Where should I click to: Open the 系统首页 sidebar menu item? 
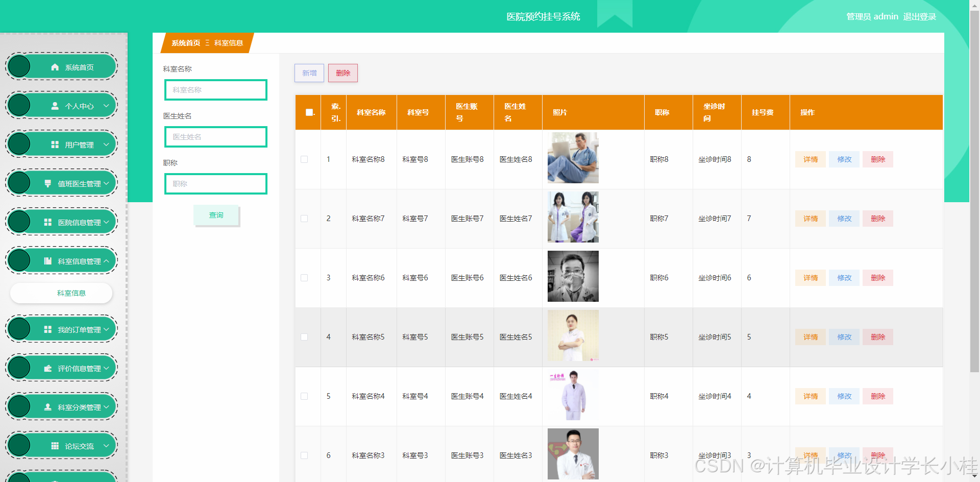(62, 67)
